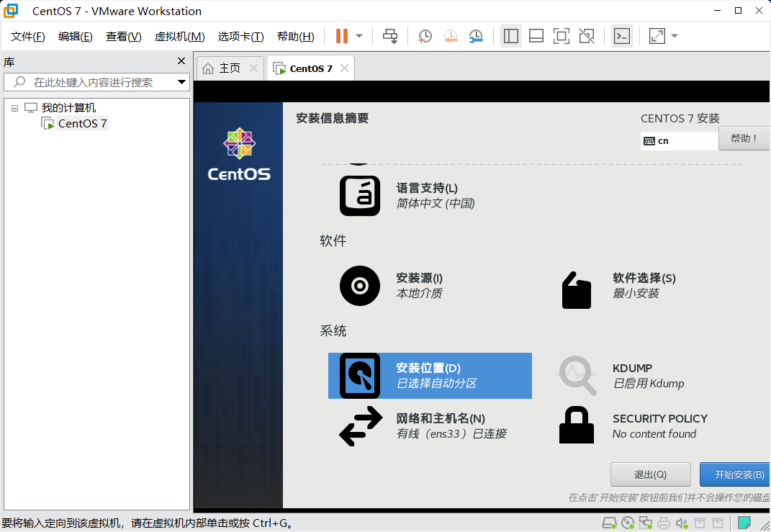Click the printer status bar icon
Image resolution: width=771 pixels, height=532 pixels.
click(664, 523)
